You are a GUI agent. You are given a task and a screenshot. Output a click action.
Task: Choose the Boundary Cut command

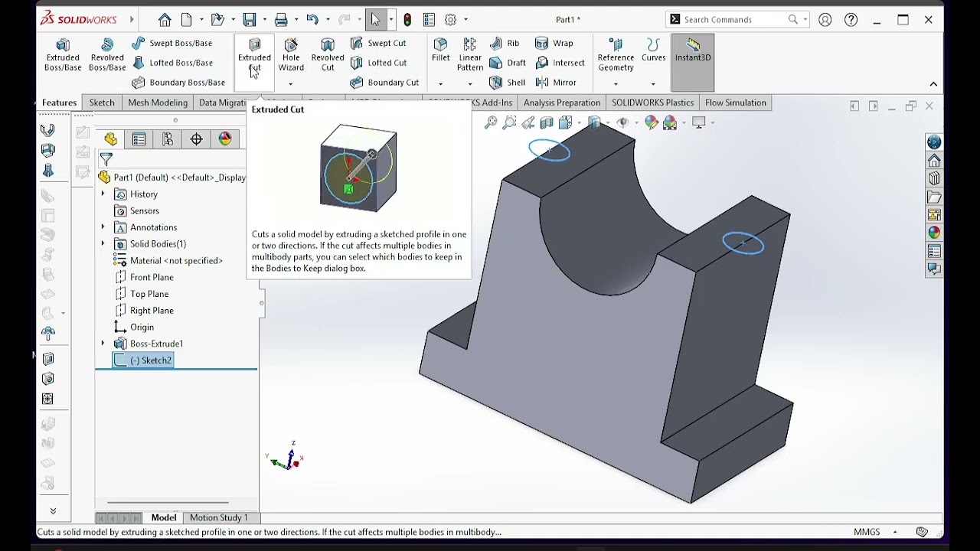[384, 83]
